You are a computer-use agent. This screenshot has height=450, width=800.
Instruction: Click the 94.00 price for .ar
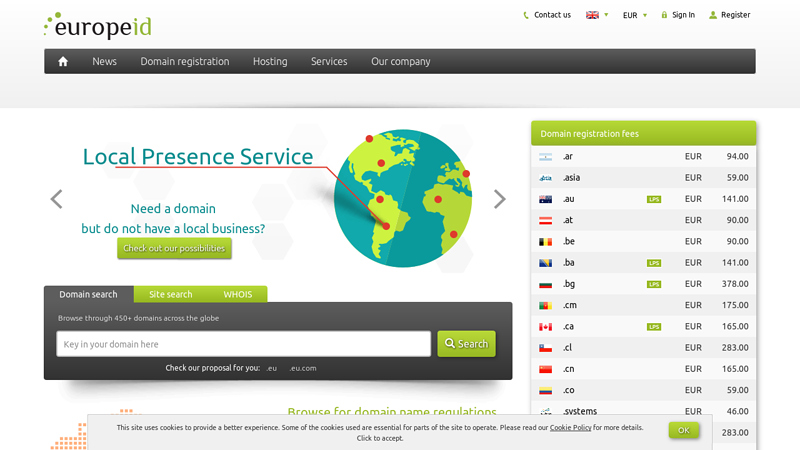click(x=738, y=156)
